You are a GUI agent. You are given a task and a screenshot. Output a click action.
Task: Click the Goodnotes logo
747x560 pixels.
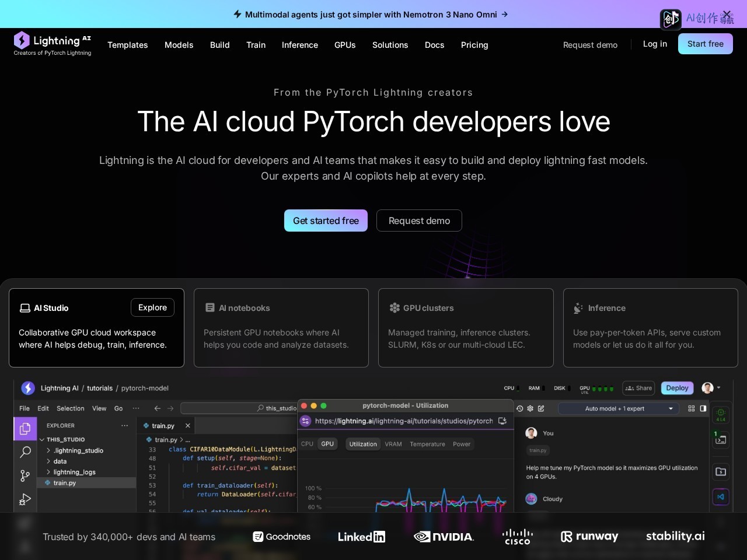281,537
